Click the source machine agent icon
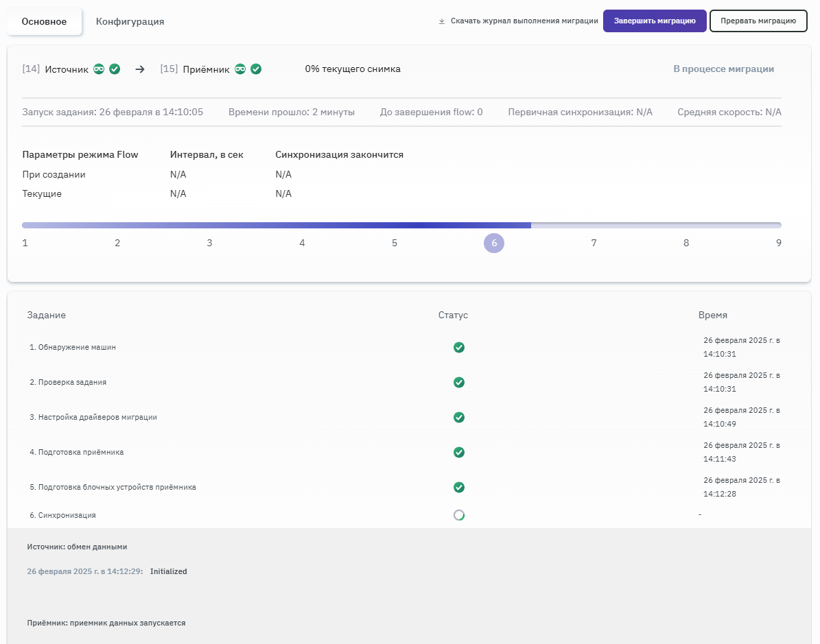 (x=99, y=69)
